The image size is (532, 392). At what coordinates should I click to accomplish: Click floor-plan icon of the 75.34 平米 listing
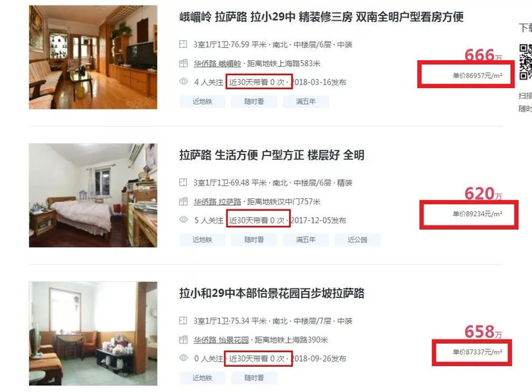[x=183, y=321]
